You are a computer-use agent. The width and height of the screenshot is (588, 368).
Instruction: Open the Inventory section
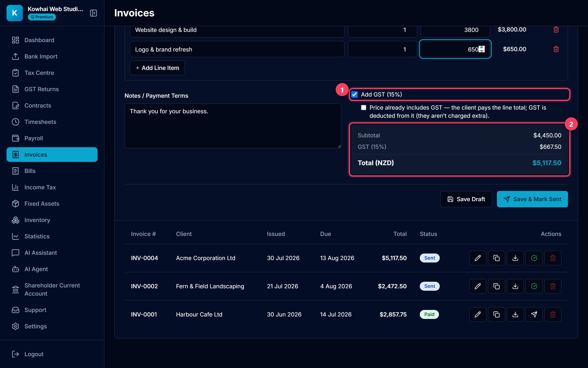[52, 220]
